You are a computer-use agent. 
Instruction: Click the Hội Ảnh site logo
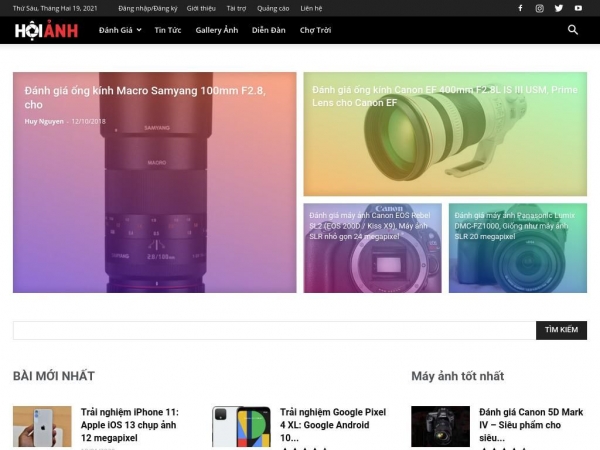tap(46, 30)
